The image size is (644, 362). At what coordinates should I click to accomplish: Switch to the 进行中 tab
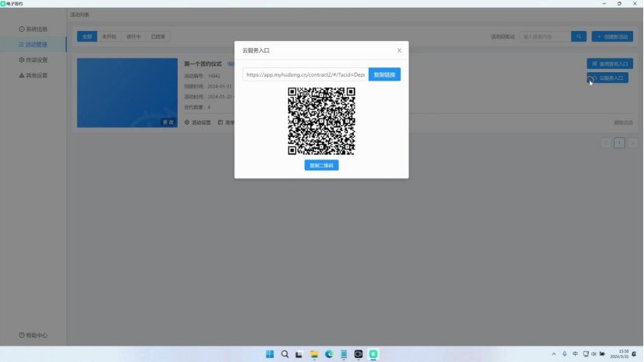click(x=133, y=36)
